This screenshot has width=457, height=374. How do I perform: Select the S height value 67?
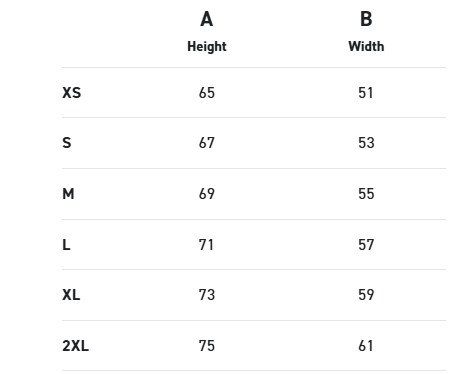(207, 143)
